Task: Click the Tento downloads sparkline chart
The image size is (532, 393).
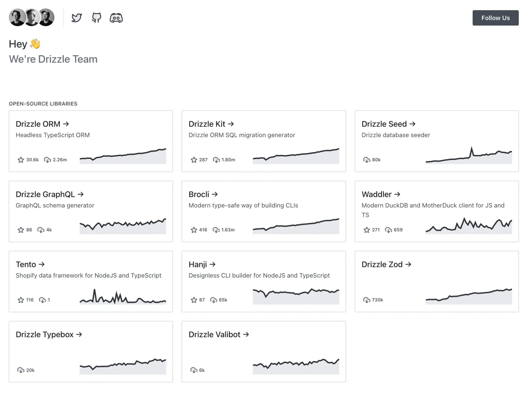Action: pyautogui.click(x=123, y=296)
